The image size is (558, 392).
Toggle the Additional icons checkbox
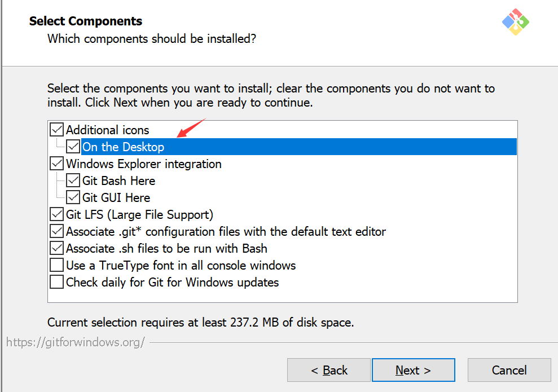(x=57, y=130)
